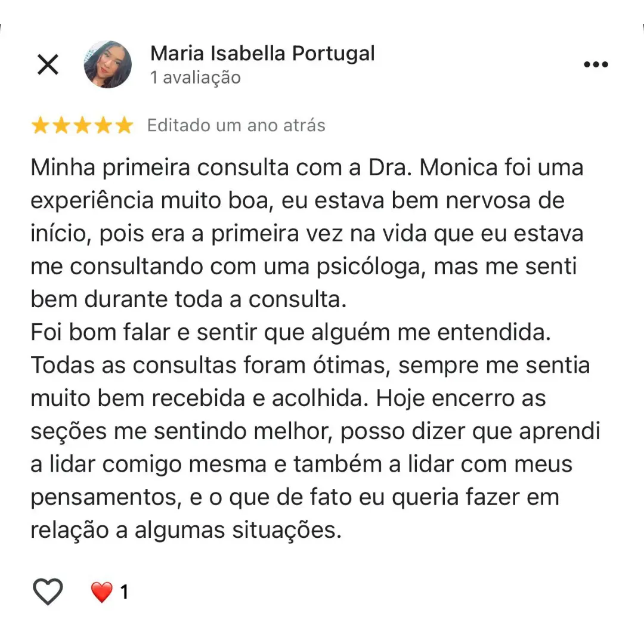Close the review with the X icon
The image size is (644, 644).
point(48,64)
